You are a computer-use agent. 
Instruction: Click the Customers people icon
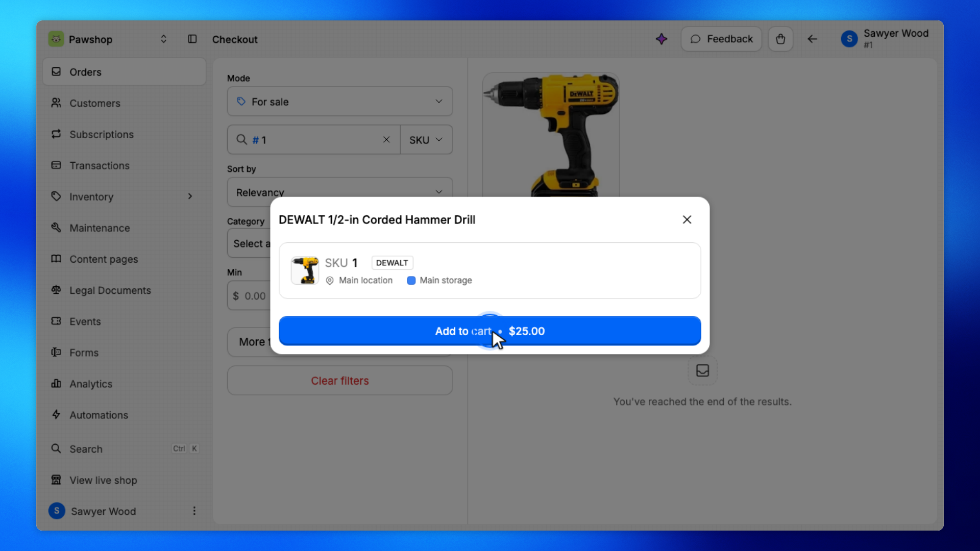click(56, 103)
